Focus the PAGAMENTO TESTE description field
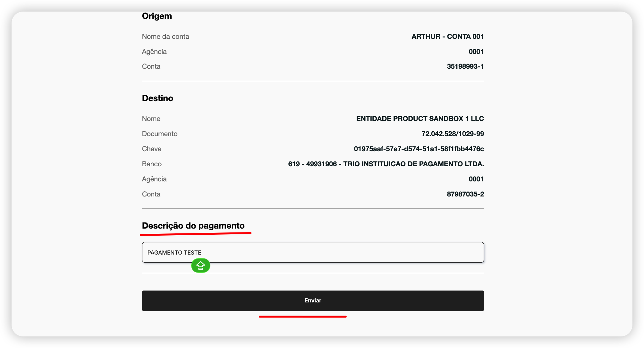Image resolution: width=644 pixels, height=348 pixels. [313, 252]
